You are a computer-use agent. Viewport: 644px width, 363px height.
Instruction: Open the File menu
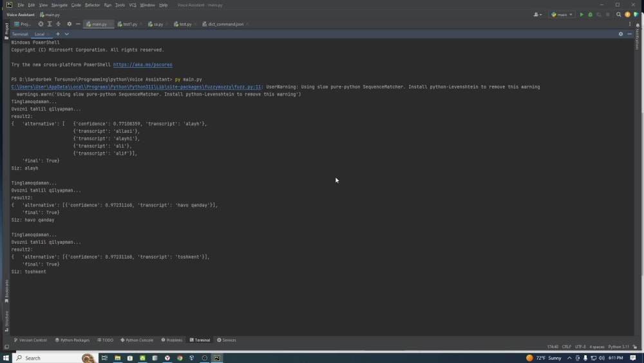click(21, 5)
